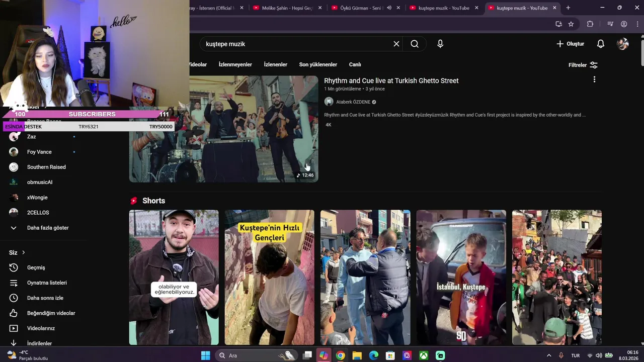The width and height of the screenshot is (644, 362).
Task: Open the video title Rhythm and Cue live
Action: click(391, 80)
